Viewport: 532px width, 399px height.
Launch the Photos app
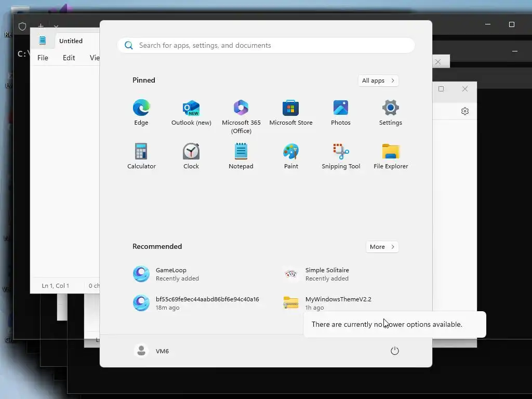pos(341,113)
